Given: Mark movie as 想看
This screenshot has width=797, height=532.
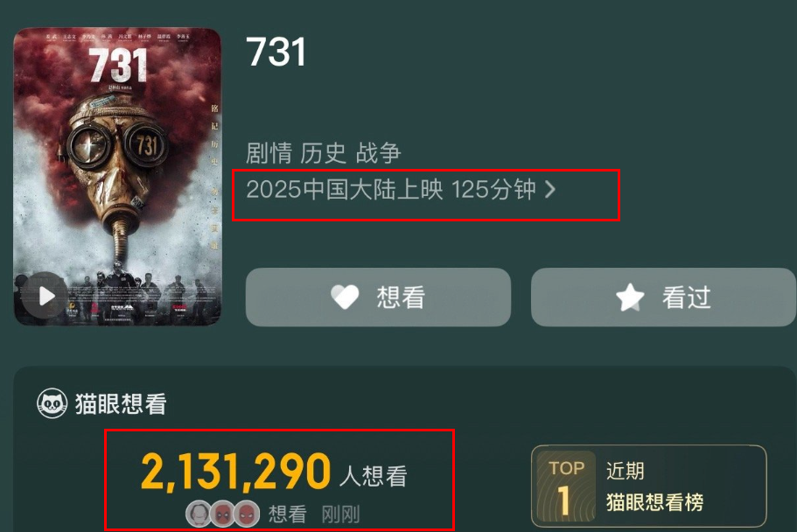Looking at the screenshot, I should 378,297.
